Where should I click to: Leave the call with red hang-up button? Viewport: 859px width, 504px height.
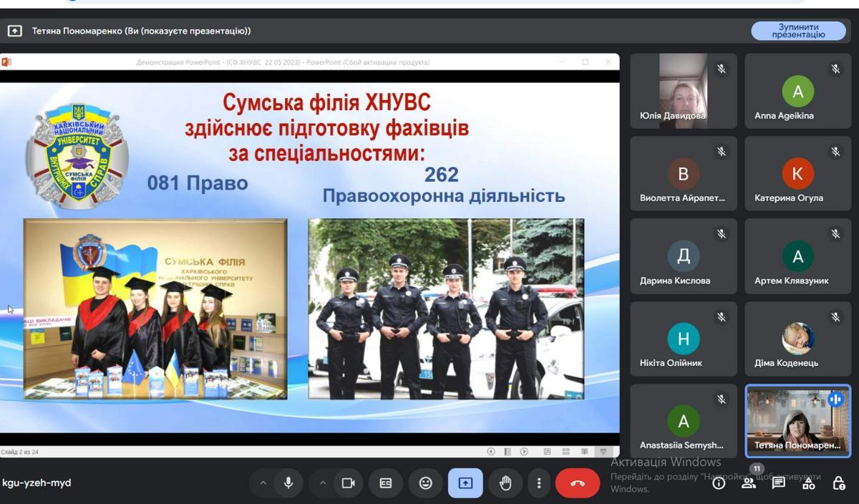(x=577, y=483)
